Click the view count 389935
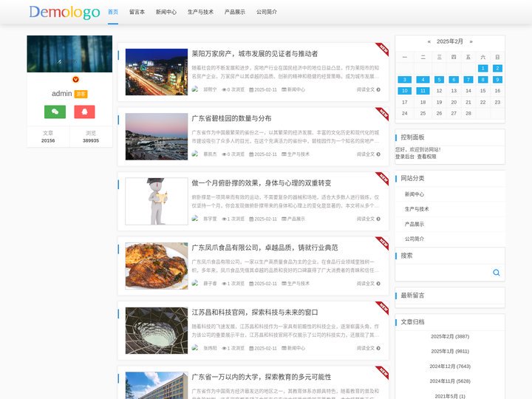The image size is (532, 399). click(91, 140)
